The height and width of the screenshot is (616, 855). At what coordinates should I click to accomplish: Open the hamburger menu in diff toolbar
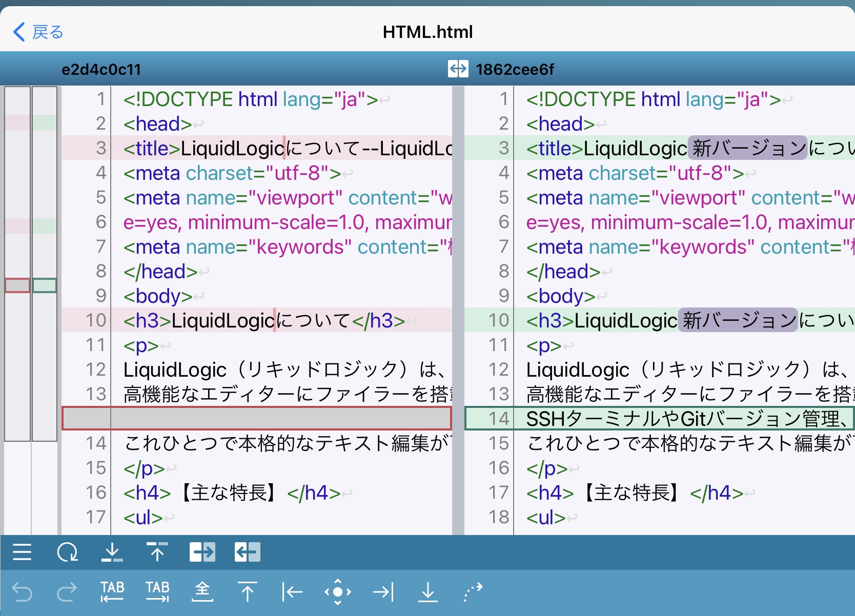coord(22,552)
